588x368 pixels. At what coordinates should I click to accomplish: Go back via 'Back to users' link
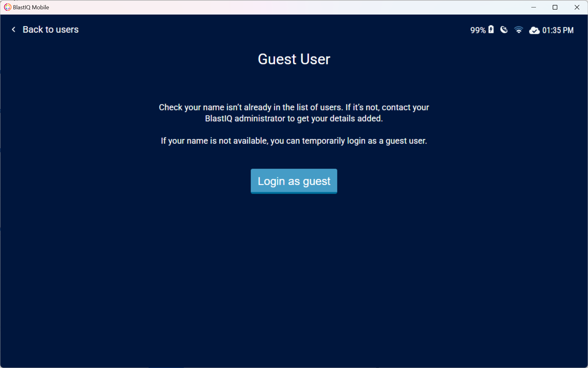coord(50,29)
